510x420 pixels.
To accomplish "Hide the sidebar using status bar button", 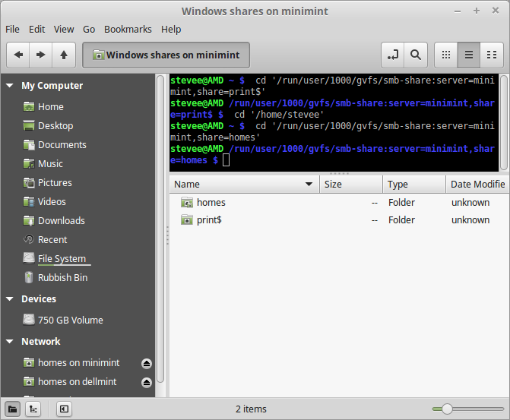I will pyautogui.click(x=64, y=409).
